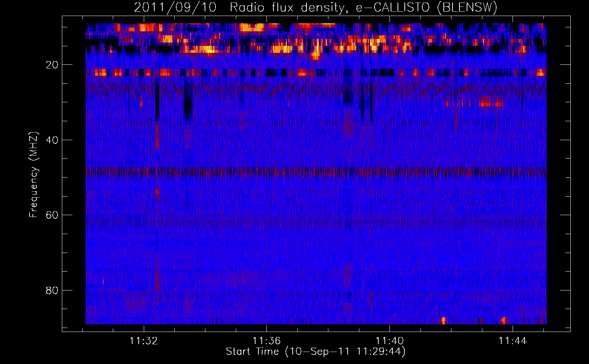Click the 60 MHz frequency tick label

click(52, 215)
